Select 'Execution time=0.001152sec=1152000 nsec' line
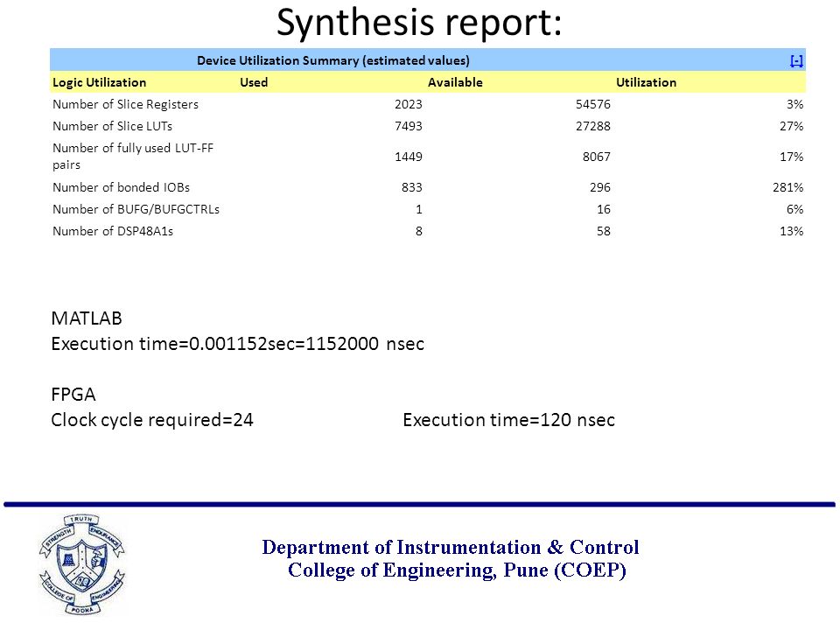The height and width of the screenshot is (630, 840). click(x=238, y=344)
